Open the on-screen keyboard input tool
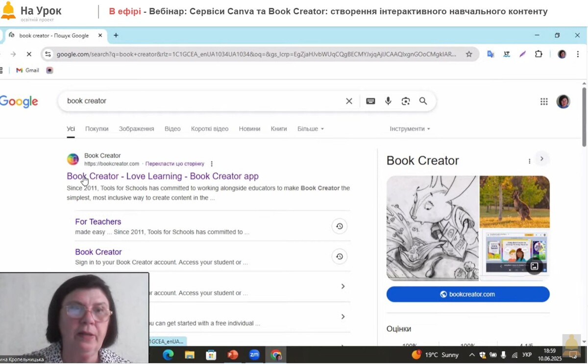The width and height of the screenshot is (588, 364). point(370,101)
